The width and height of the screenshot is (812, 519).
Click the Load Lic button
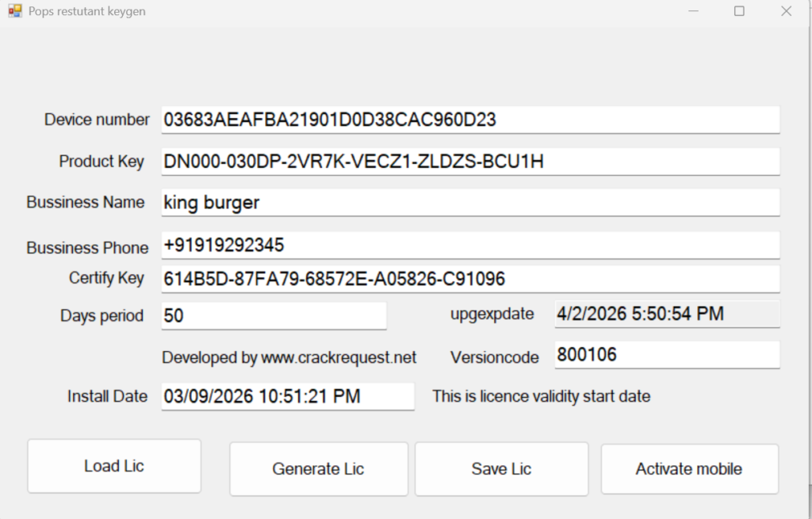(x=114, y=466)
